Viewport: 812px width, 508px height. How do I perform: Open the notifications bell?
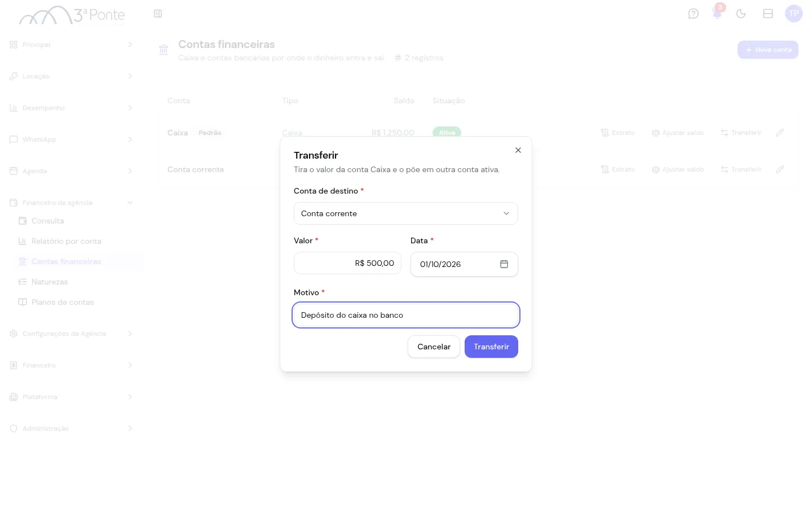pos(717,14)
